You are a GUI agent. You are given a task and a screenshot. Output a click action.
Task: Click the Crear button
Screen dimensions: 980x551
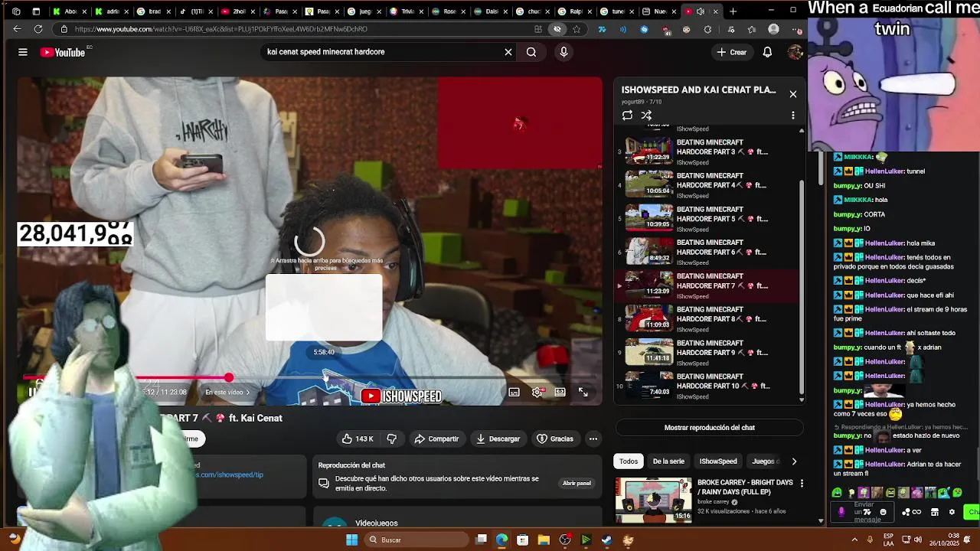coord(731,52)
